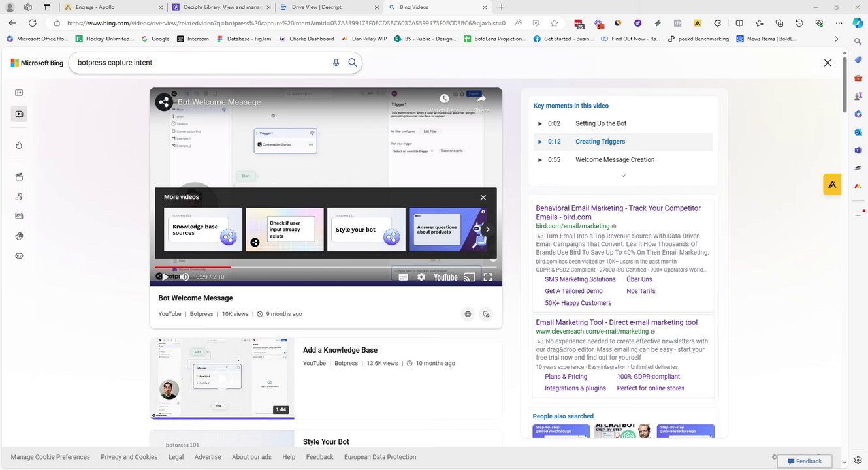Image resolution: width=868 pixels, height=470 pixels.
Task: Close the More videos overlay
Action: 483,197
